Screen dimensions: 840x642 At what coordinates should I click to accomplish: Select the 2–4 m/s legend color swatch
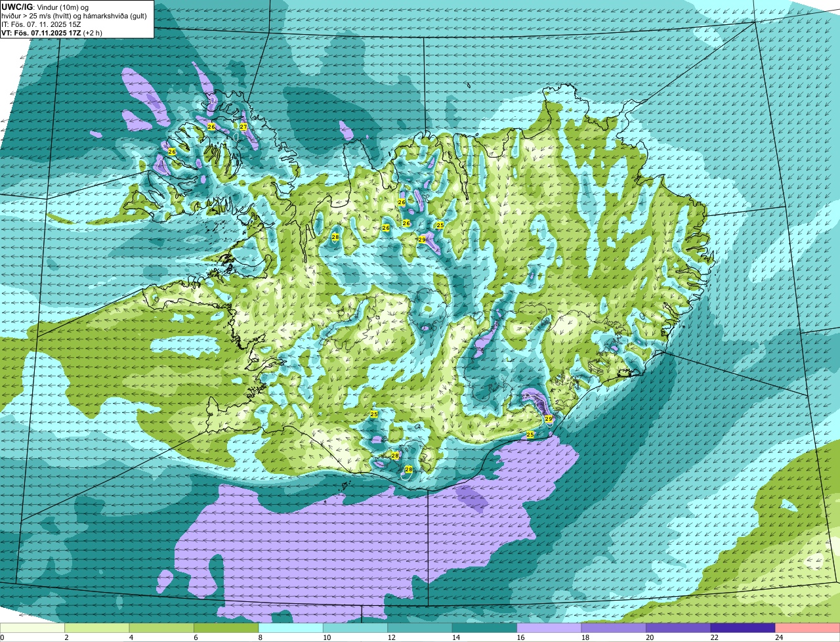tap(97, 628)
